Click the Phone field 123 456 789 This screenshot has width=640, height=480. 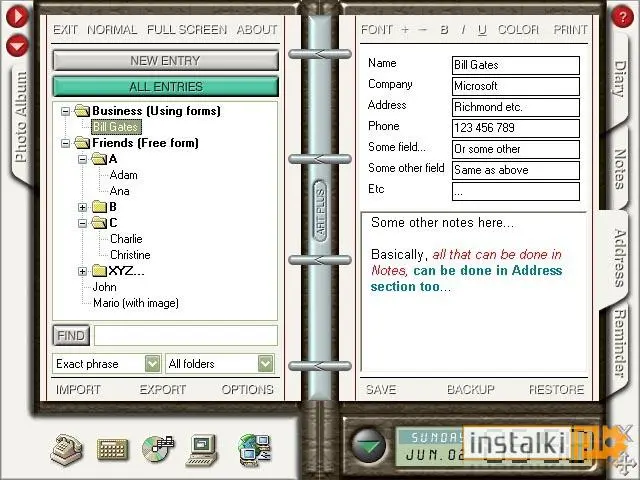point(516,128)
